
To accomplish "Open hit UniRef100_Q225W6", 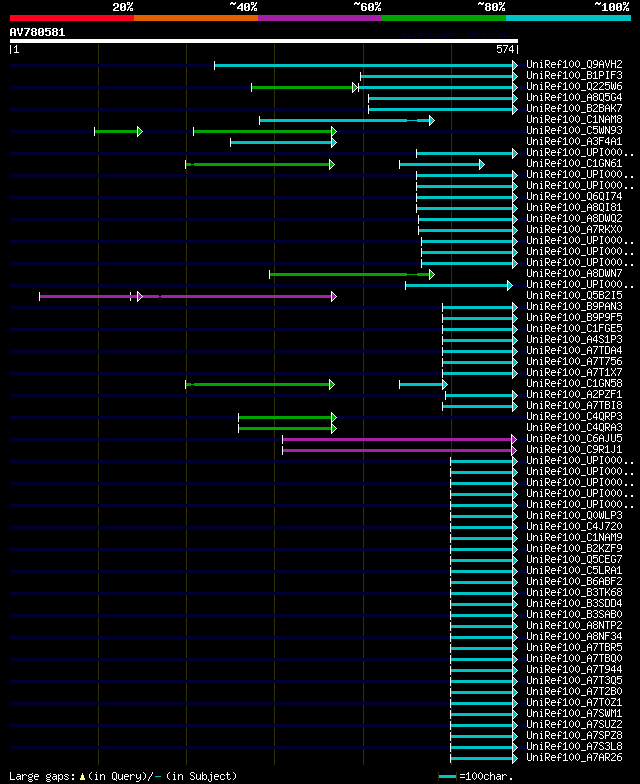I will tap(574, 86).
